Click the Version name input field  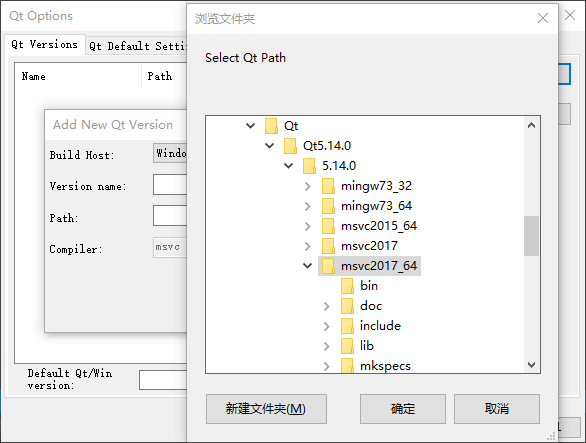[x=170, y=184]
